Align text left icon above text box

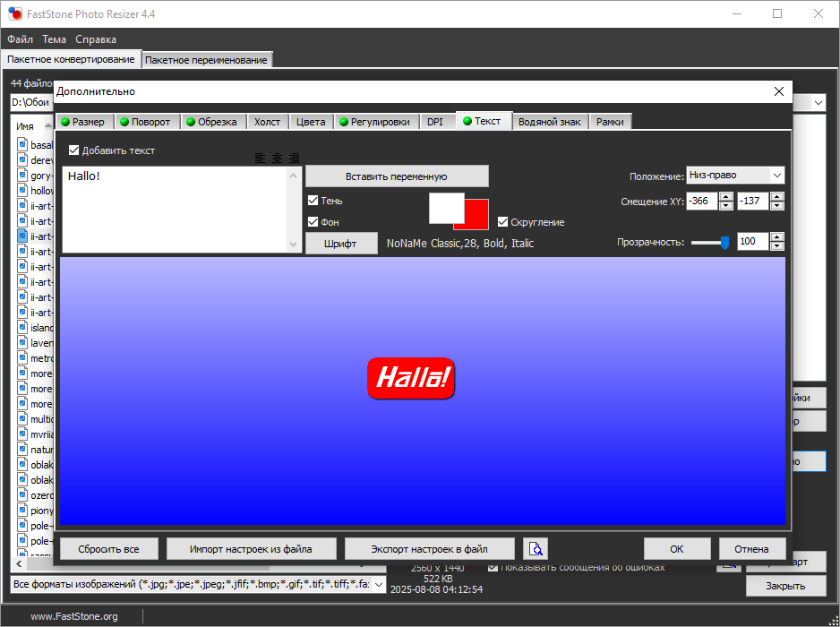pyautogui.click(x=260, y=158)
